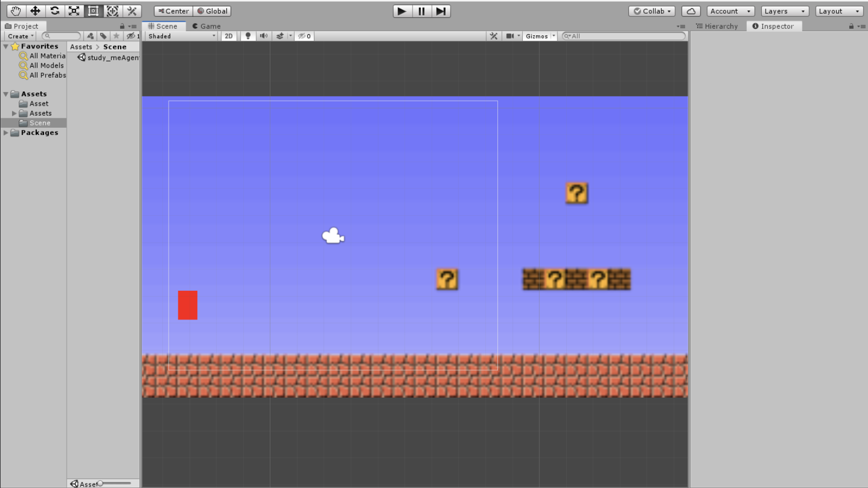Image resolution: width=868 pixels, height=488 pixels.
Task: Toggle 2D scene view mode
Action: pyautogui.click(x=229, y=36)
